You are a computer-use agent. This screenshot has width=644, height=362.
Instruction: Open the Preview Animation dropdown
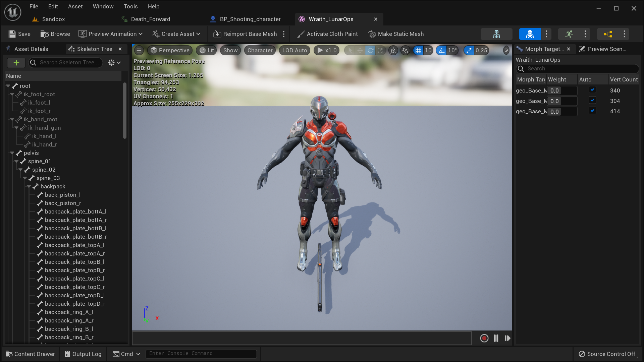pyautogui.click(x=111, y=34)
